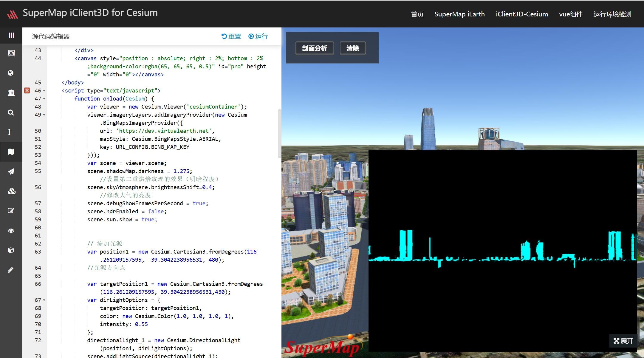644x358 pixels.
Task: Go to SuperMap iEarth page
Action: point(459,14)
